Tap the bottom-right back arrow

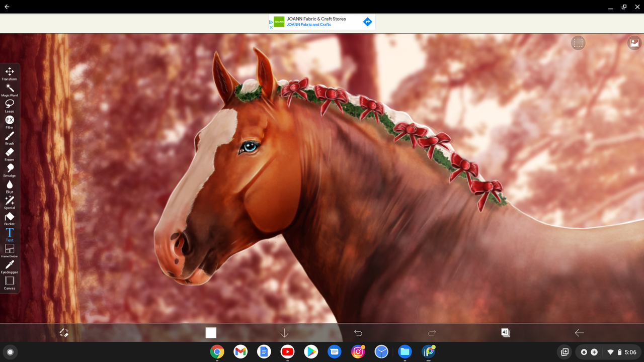pos(579,333)
